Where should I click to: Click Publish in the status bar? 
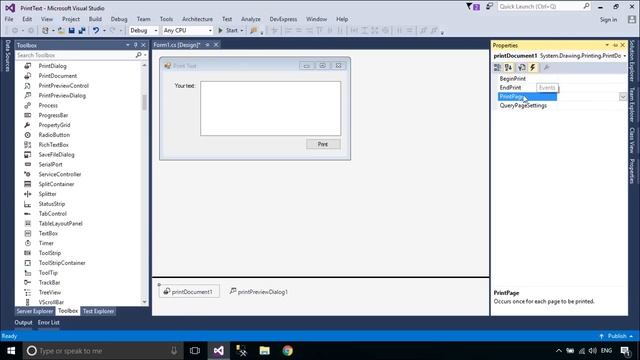(x=616, y=336)
